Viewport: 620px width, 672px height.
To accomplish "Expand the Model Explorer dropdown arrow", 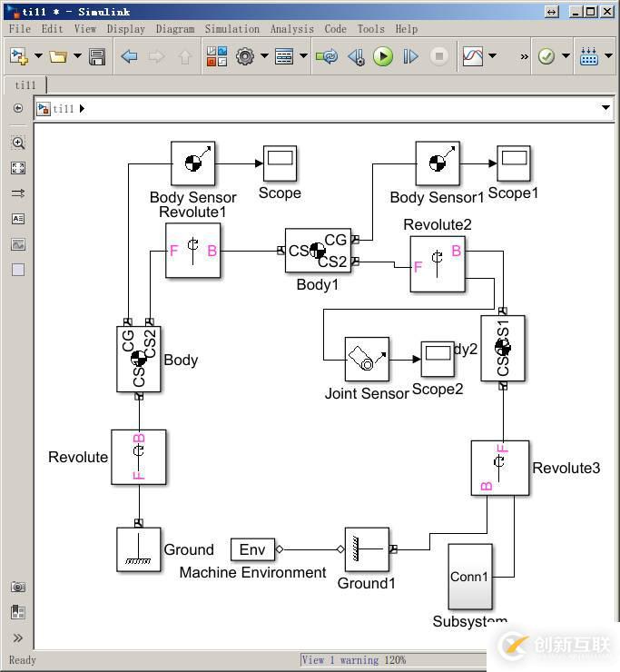I will [x=303, y=55].
